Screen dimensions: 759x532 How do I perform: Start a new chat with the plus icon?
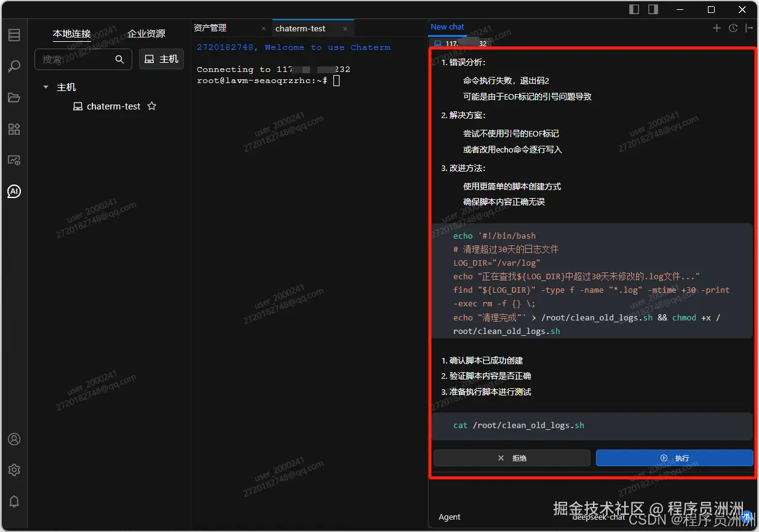click(x=717, y=28)
